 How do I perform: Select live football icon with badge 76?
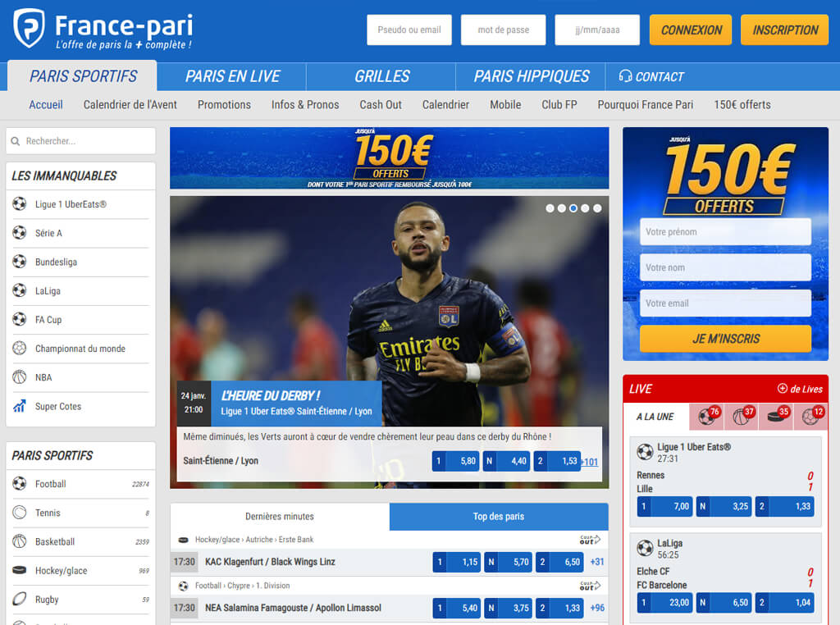[706, 417]
